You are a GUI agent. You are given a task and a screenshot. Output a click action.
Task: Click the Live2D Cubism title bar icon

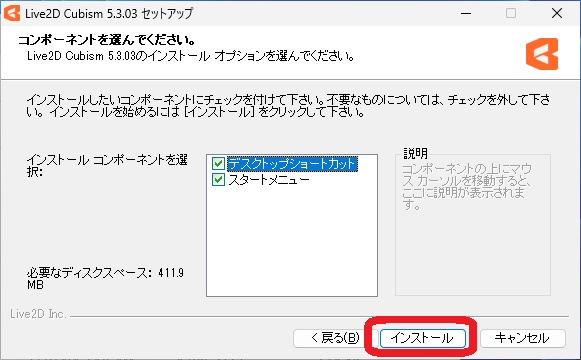click(x=12, y=13)
